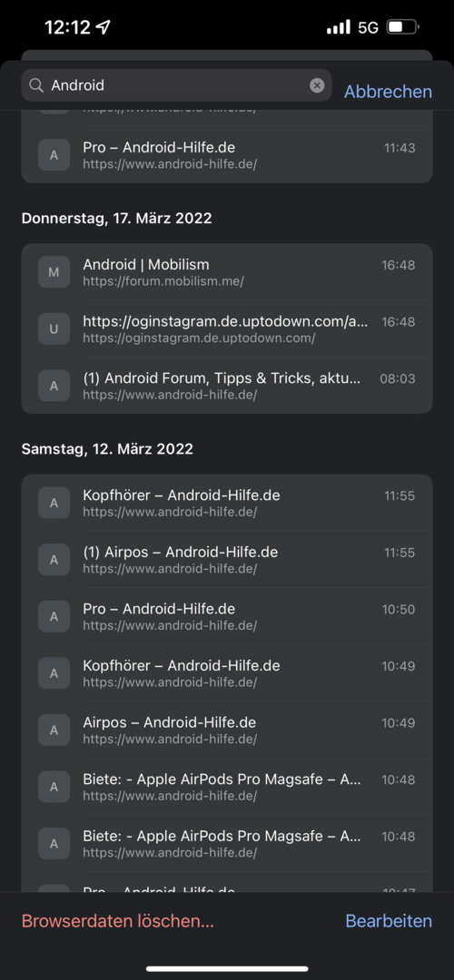Tap the magnifying glass search icon
This screenshot has width=454, height=980.
point(37,85)
